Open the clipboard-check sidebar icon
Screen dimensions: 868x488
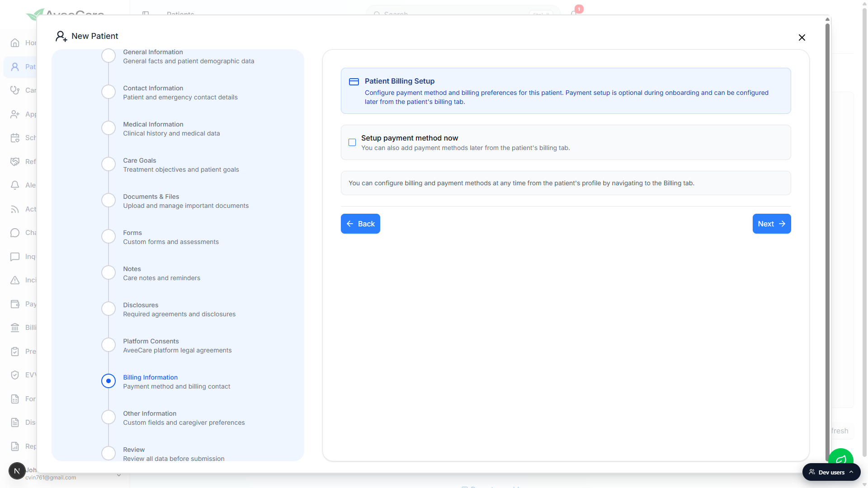[x=15, y=352]
